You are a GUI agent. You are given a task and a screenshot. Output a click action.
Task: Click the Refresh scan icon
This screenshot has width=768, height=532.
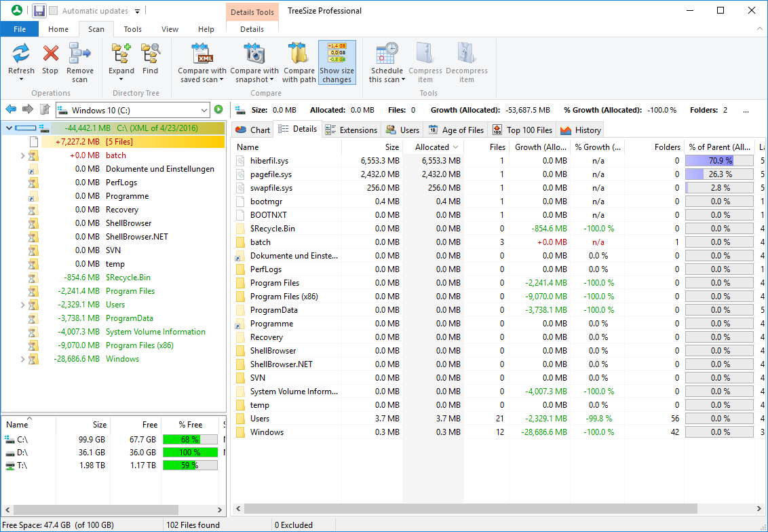21,54
